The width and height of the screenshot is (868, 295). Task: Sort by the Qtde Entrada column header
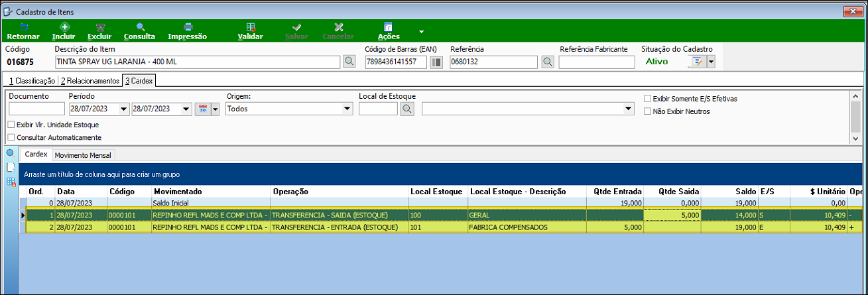pyautogui.click(x=615, y=192)
